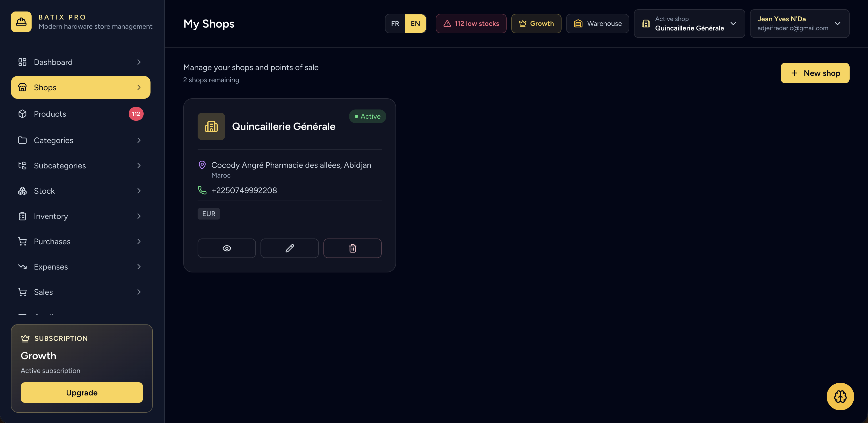Click the Sales cart icon

point(22,292)
